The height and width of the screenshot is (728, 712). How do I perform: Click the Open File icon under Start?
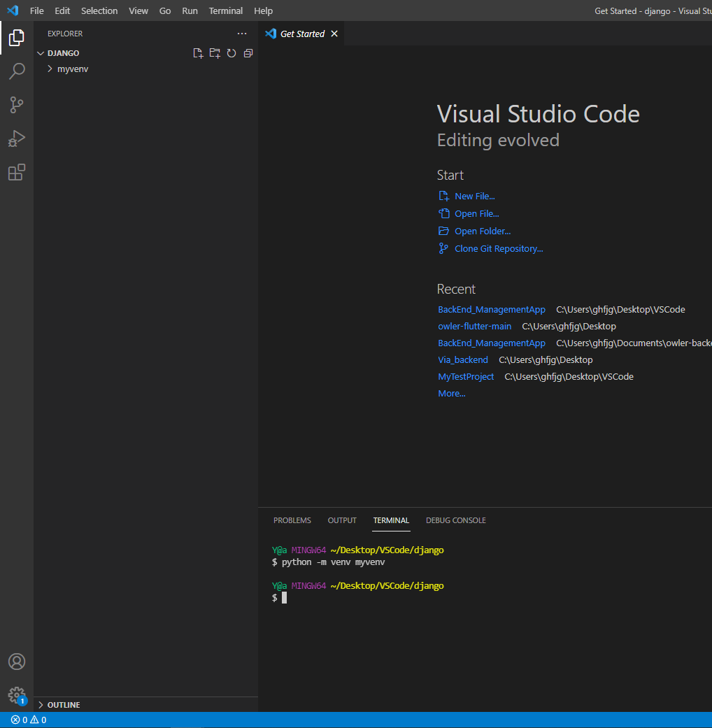tap(443, 213)
